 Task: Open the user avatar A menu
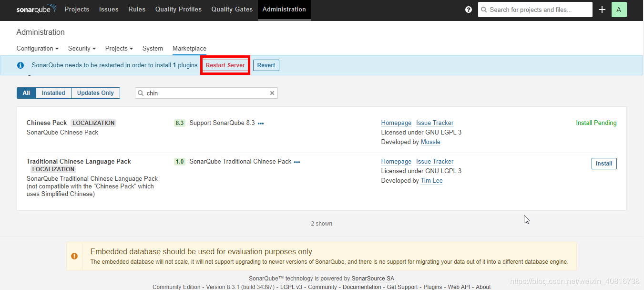click(x=619, y=10)
